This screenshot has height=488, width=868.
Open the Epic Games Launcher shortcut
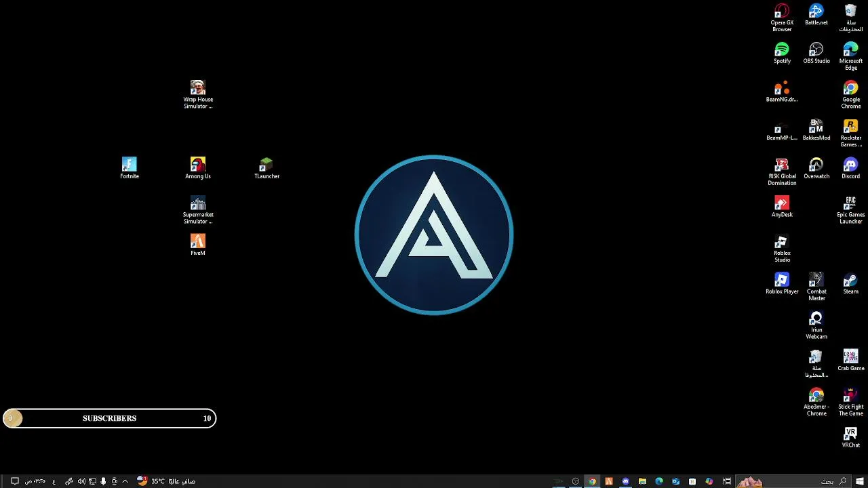pyautogui.click(x=851, y=211)
